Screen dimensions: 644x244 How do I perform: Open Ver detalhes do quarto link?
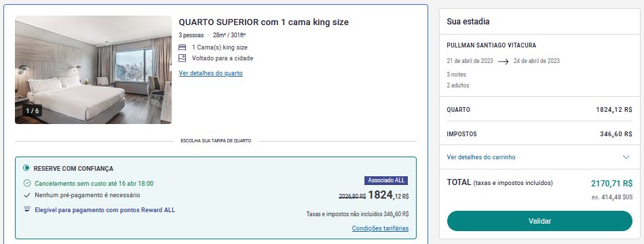(210, 73)
